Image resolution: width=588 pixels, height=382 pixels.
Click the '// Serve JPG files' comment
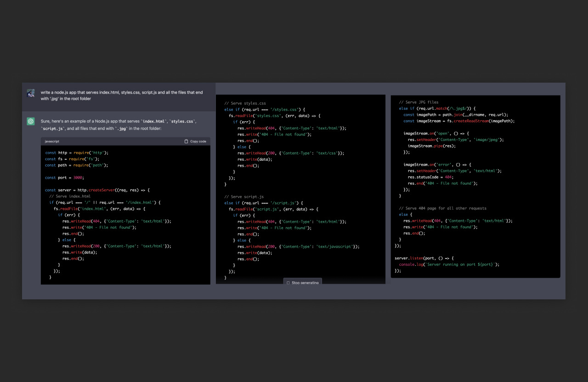(418, 102)
